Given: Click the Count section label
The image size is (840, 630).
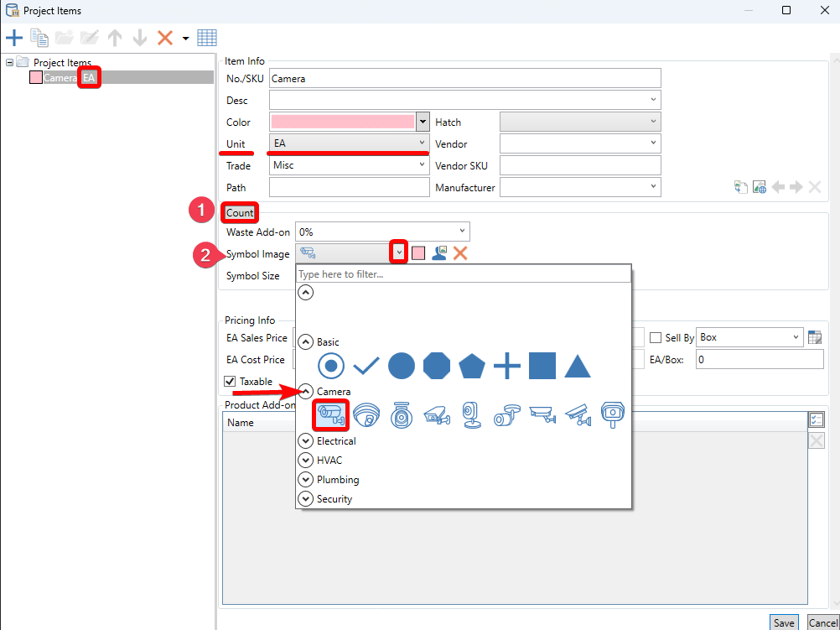Looking at the screenshot, I should pos(240,213).
